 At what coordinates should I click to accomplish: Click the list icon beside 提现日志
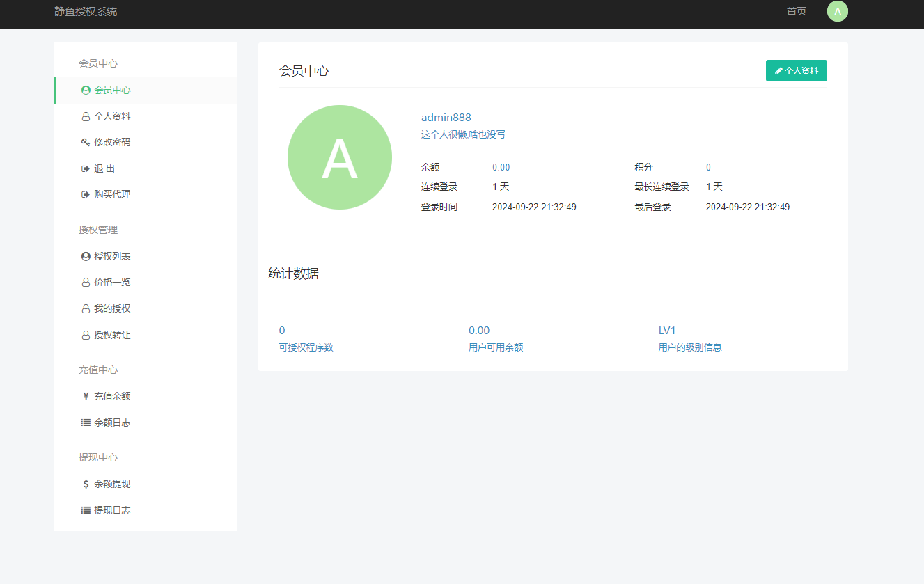[x=86, y=510]
